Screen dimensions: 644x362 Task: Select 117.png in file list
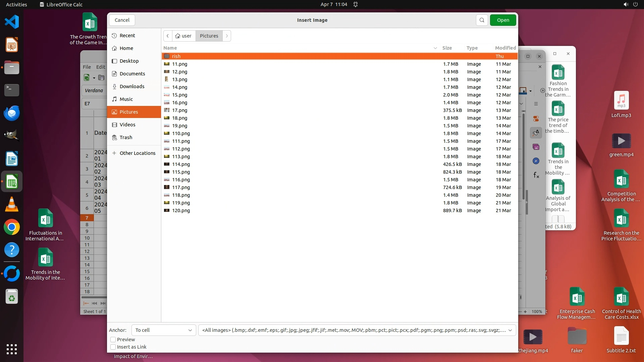click(181, 187)
